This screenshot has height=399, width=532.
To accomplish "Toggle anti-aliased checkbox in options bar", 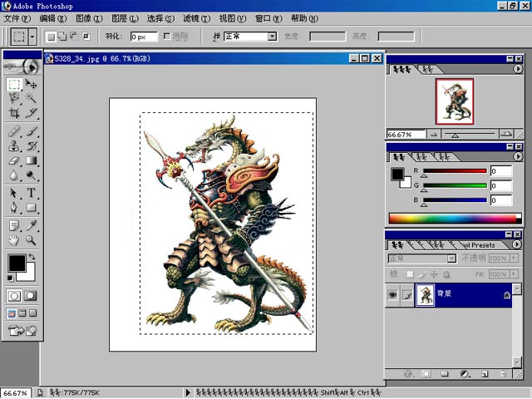I will click(x=167, y=36).
